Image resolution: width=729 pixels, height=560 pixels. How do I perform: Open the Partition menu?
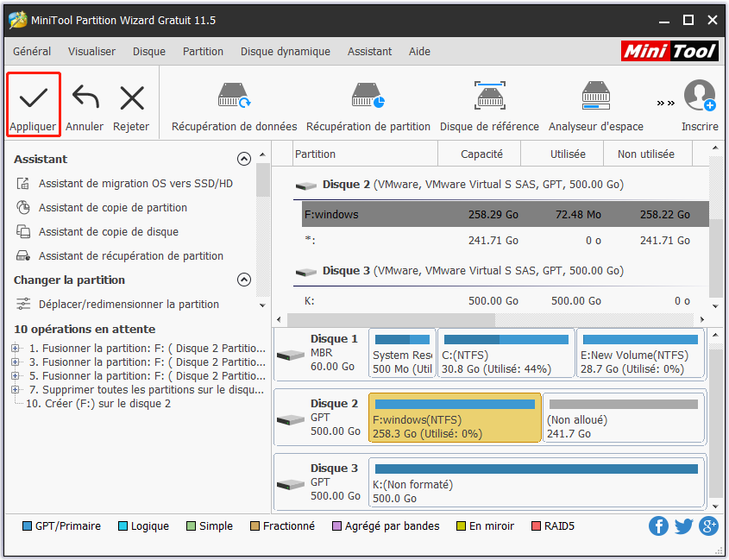[204, 51]
